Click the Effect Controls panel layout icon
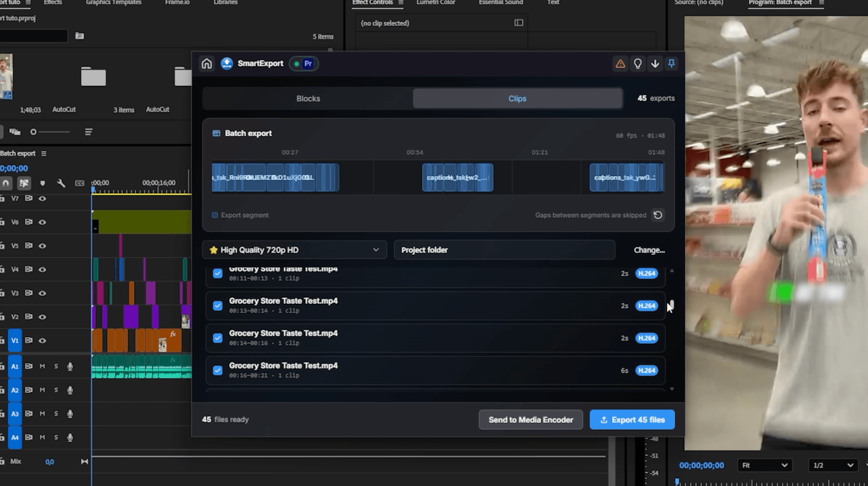868x486 pixels. tap(519, 23)
